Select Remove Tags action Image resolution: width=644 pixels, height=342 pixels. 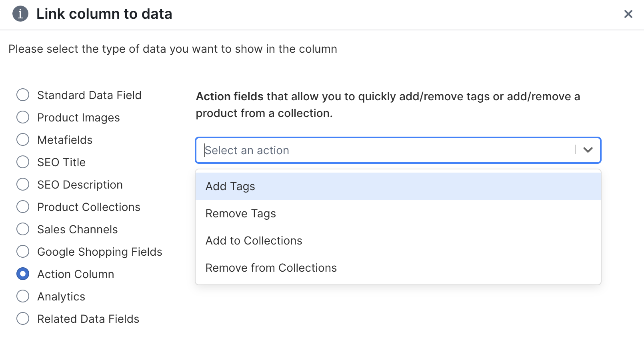[x=240, y=213]
